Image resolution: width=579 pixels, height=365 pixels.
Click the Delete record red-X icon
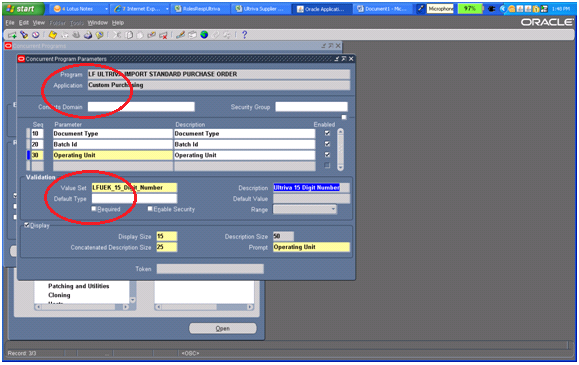pyautogui.click(x=163, y=35)
